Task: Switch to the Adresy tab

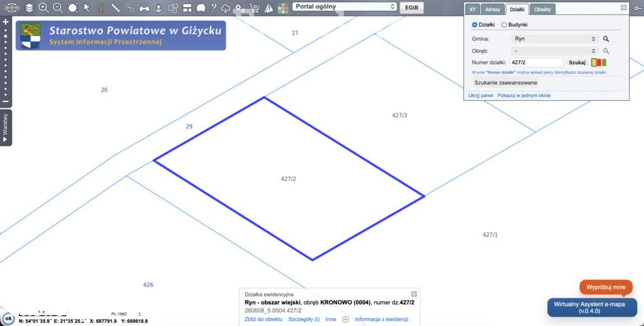Action: pyautogui.click(x=492, y=9)
